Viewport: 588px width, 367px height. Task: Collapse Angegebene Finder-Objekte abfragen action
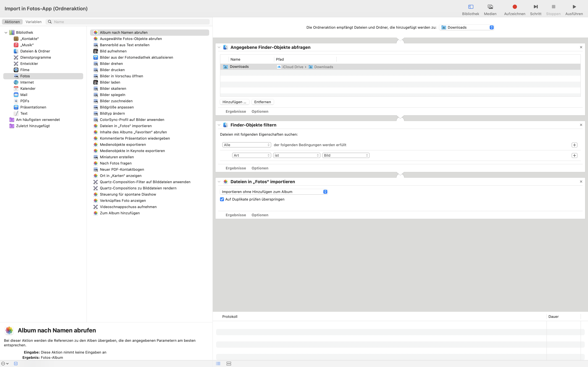pyautogui.click(x=219, y=47)
